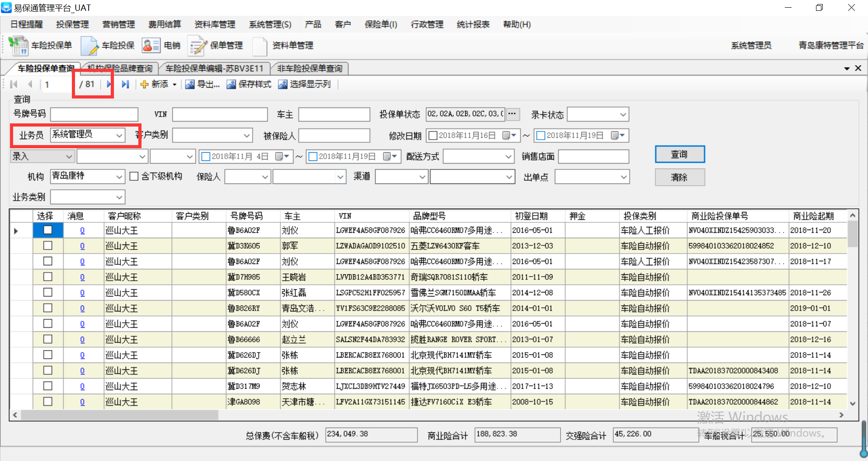Click 选择显示列 column chooser icon
This screenshot has height=461, width=868.
283,85
